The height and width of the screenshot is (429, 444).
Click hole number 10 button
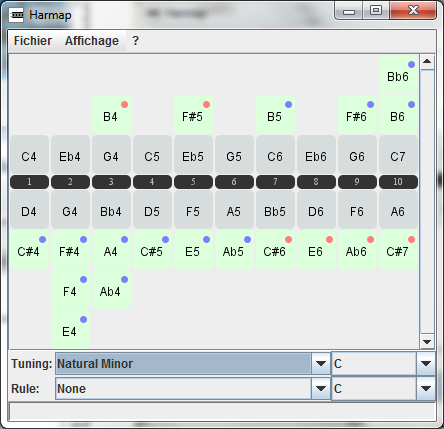(x=398, y=182)
